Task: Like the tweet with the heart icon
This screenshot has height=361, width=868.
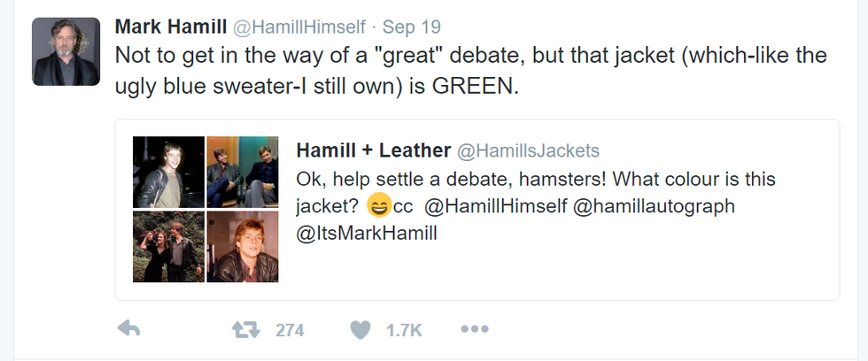Action: tap(360, 330)
